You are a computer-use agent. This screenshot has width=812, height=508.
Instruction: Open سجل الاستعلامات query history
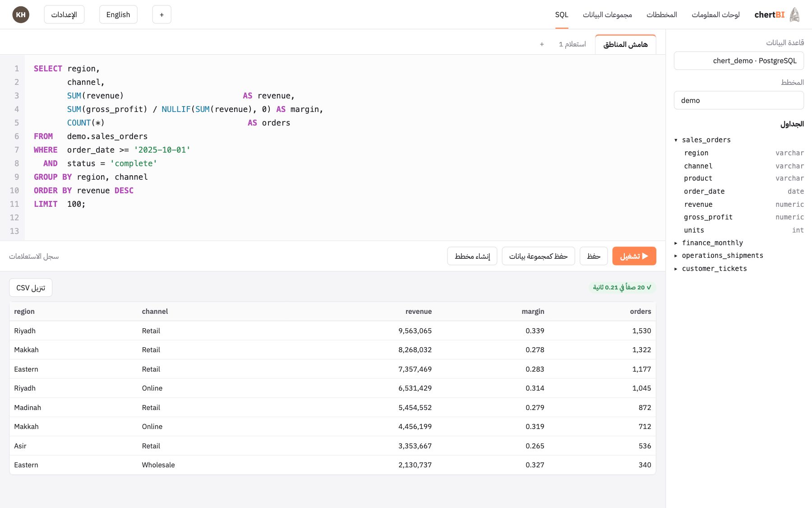tap(34, 256)
